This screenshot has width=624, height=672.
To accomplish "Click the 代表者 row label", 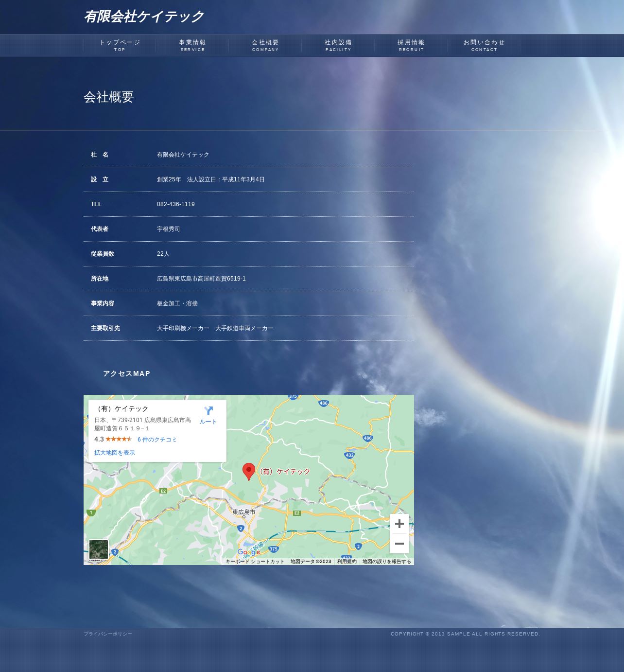I will [x=100, y=229].
